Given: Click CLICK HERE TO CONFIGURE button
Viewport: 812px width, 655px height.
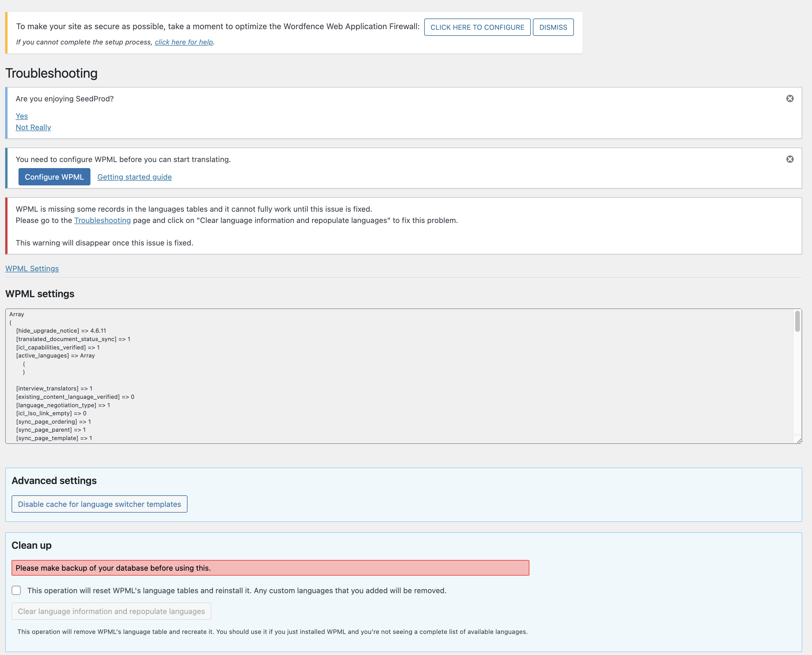Looking at the screenshot, I should pyautogui.click(x=477, y=27).
